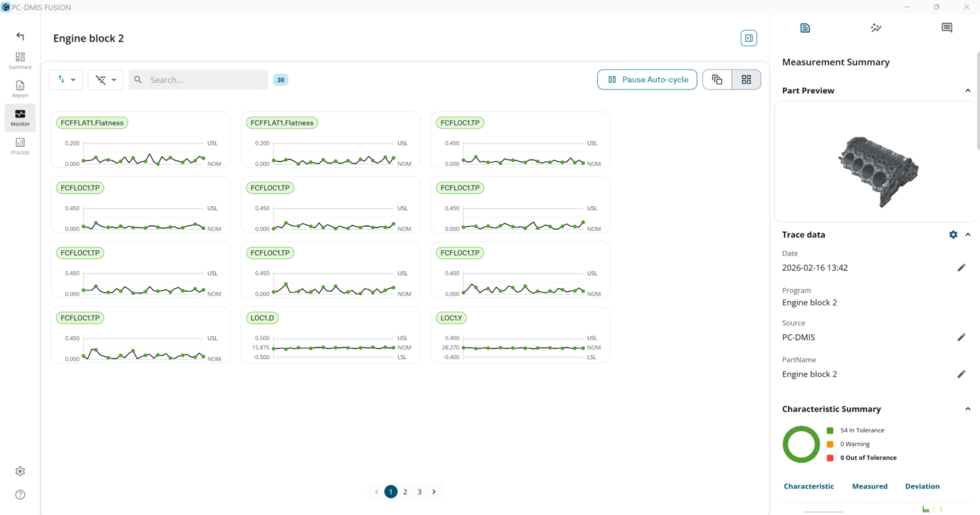This screenshot has width=980, height=515.
Task: Click the 'Engine block 2' page title
Action: point(89,38)
